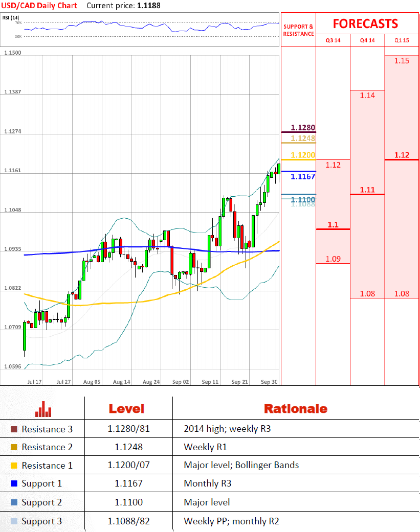Click the 'Aug 14' date axis label
Screen dimensions: 420x532
122,382
